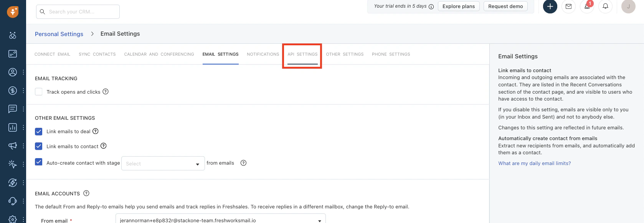Open the bell notifications icon
This screenshot has width=644, height=223.
click(605, 6)
